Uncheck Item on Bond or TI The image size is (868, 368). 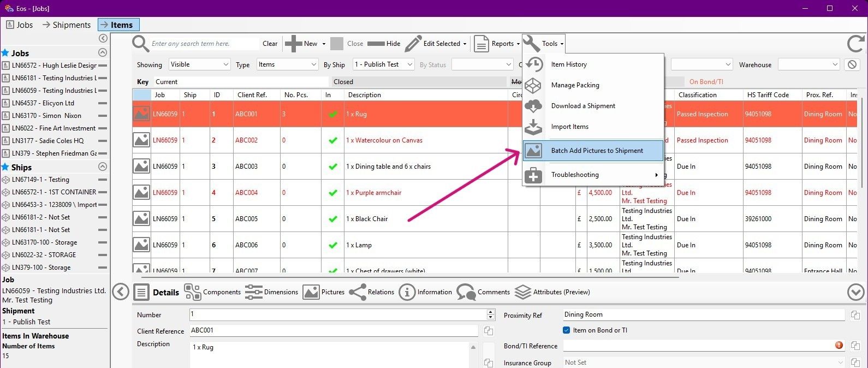click(x=567, y=330)
